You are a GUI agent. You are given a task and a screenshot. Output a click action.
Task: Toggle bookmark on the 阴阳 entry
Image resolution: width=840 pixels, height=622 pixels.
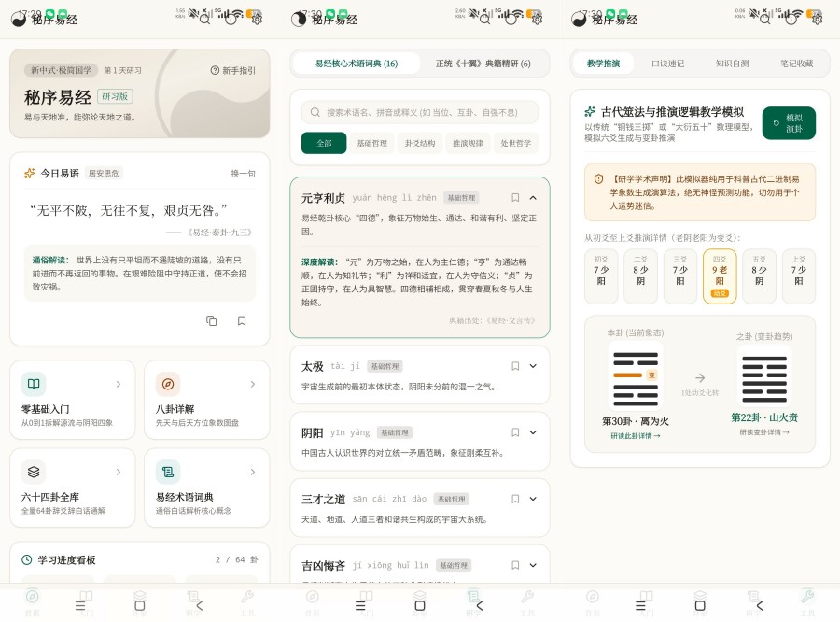tap(515, 432)
